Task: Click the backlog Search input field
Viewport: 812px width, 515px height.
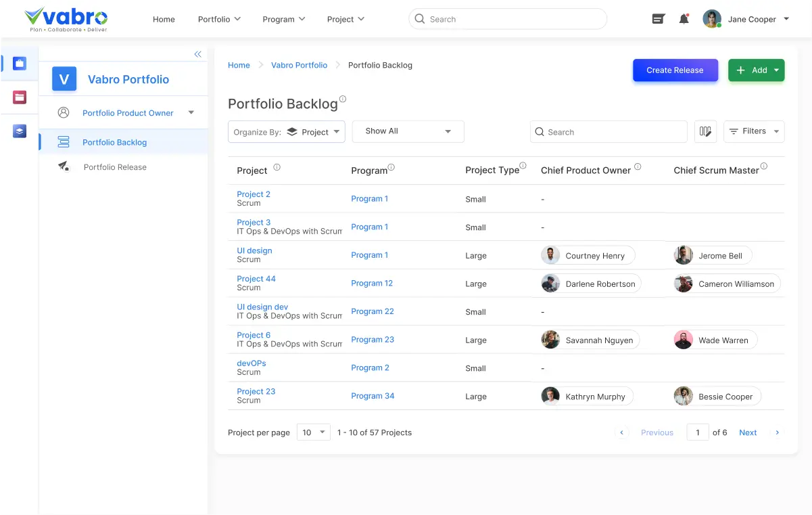Action: [x=608, y=132]
